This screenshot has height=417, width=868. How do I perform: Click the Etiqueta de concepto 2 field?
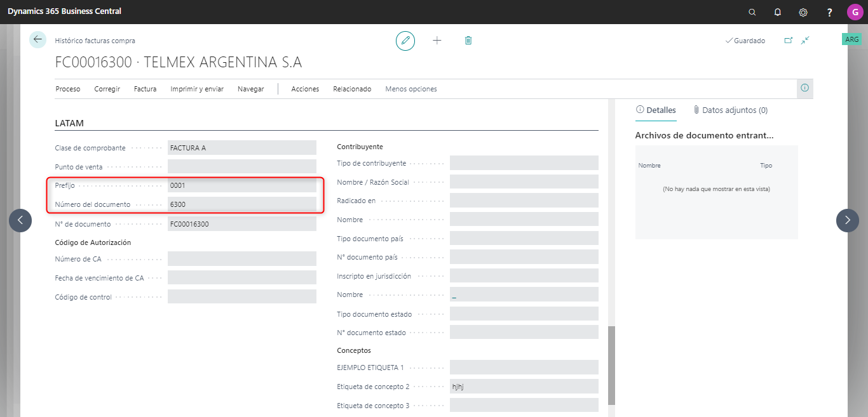click(x=524, y=387)
